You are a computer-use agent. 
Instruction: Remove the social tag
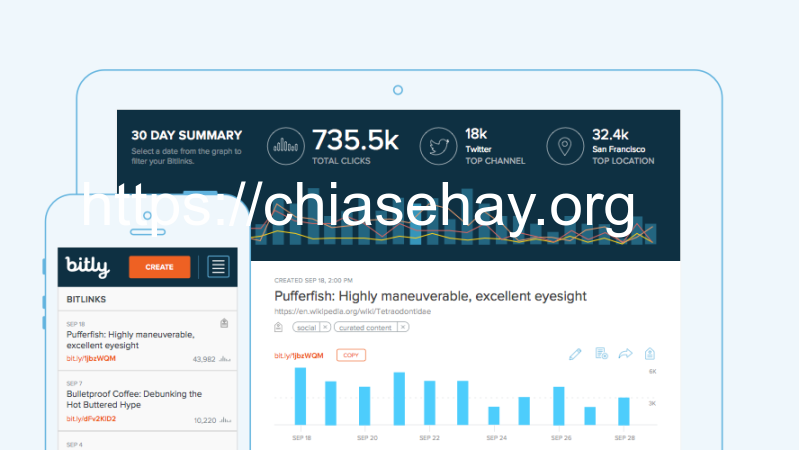(325, 327)
